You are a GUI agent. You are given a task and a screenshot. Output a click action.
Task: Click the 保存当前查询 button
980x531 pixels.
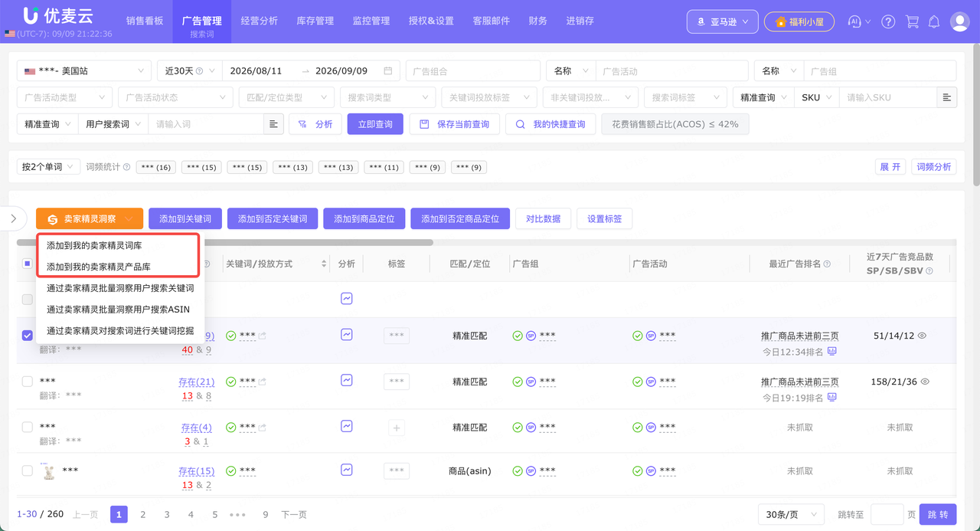tap(455, 124)
